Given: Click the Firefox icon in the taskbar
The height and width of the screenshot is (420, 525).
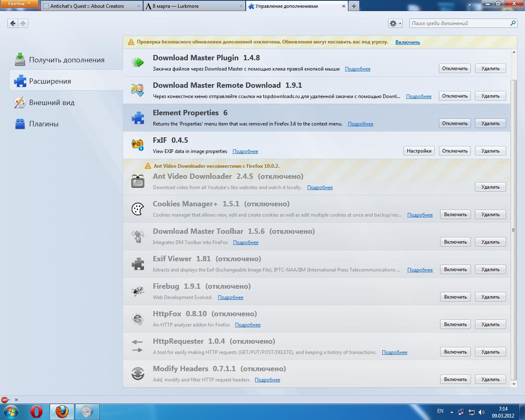Looking at the screenshot, I should tap(62, 411).
